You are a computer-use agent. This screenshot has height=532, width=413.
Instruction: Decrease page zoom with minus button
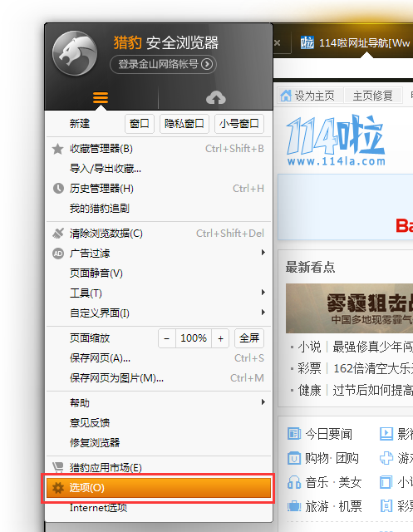pyautogui.click(x=167, y=338)
